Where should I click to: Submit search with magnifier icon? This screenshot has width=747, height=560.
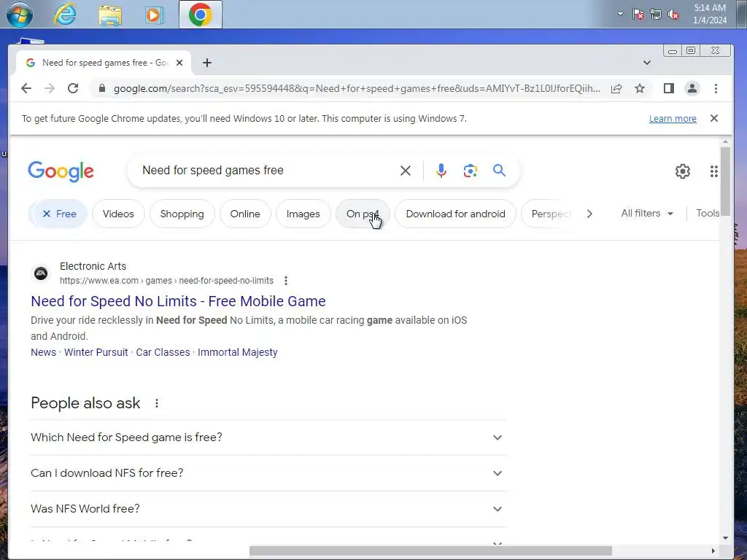tap(499, 170)
